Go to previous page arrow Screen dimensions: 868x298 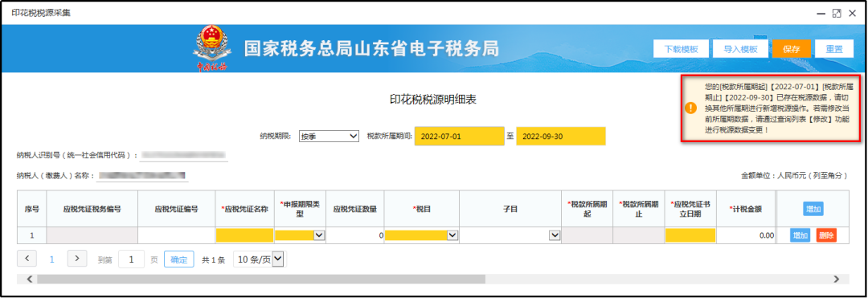(27, 258)
